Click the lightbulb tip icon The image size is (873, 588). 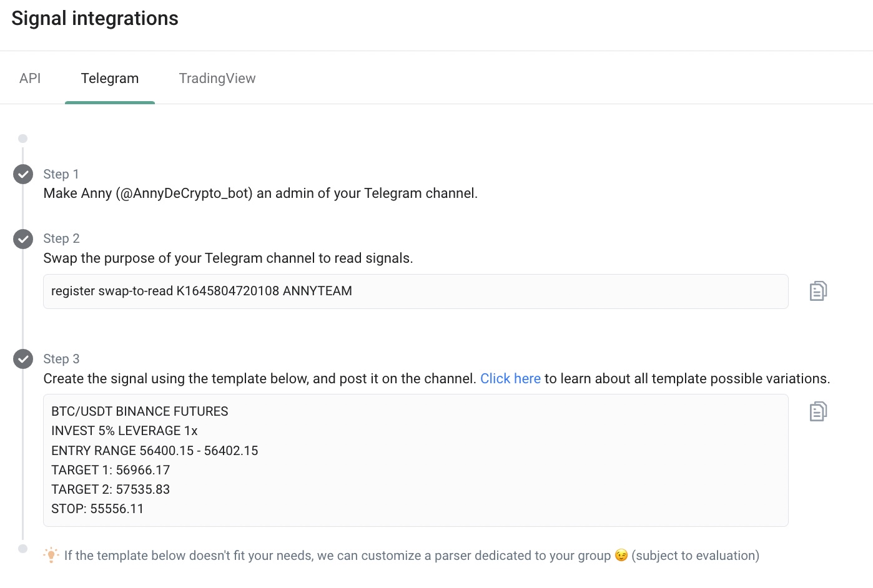tap(51, 555)
